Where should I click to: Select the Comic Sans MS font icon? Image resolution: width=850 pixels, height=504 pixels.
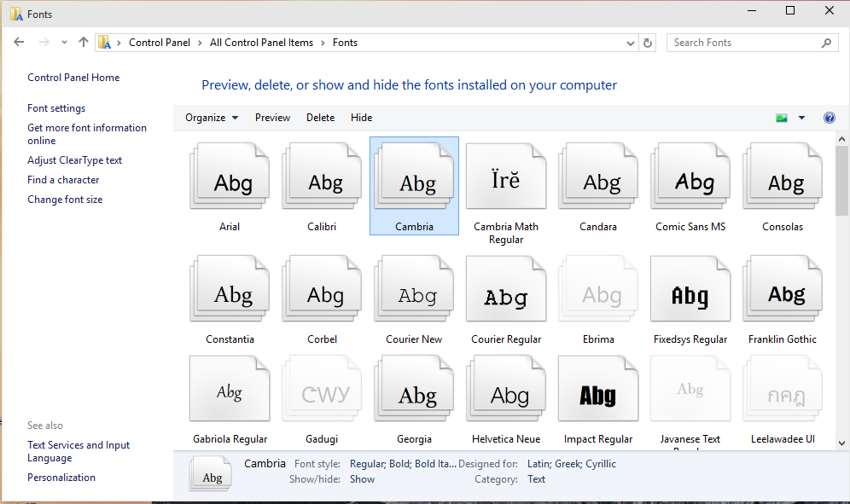click(690, 177)
